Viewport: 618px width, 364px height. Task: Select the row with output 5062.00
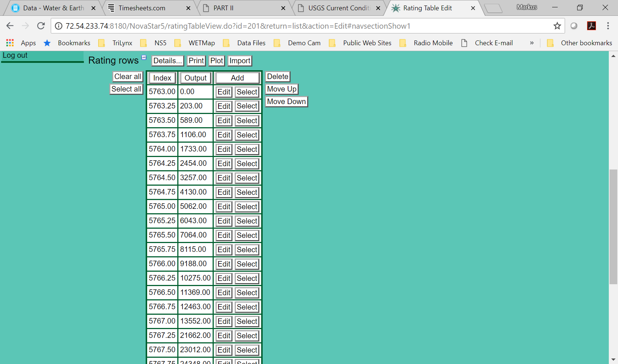(247, 207)
